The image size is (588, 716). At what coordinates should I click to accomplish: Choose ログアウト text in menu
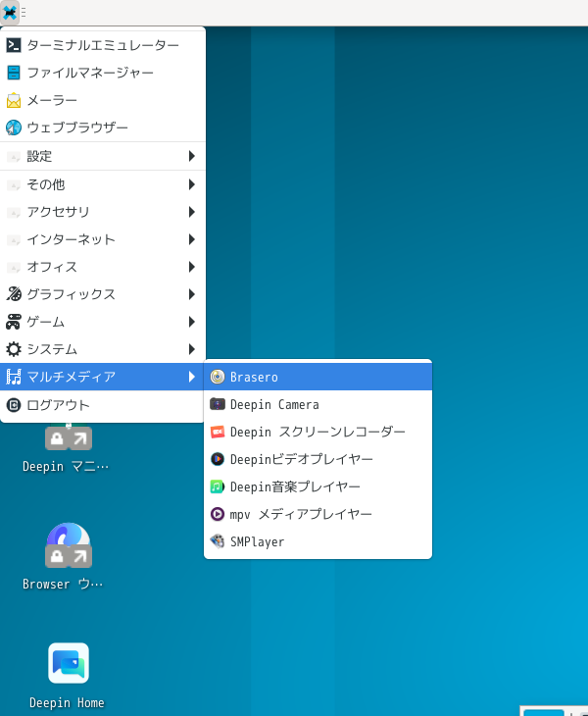click(59, 405)
